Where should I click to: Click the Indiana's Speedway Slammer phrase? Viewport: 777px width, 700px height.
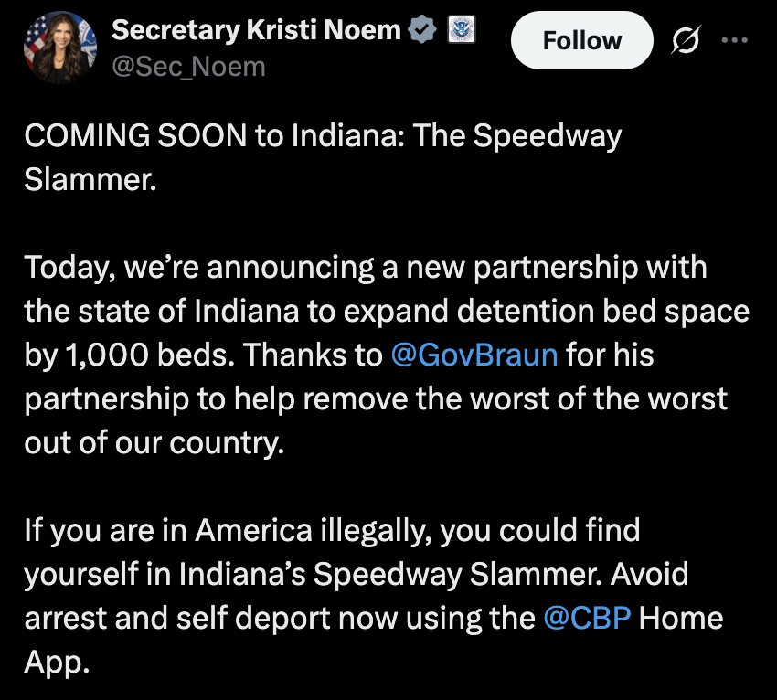click(390, 574)
